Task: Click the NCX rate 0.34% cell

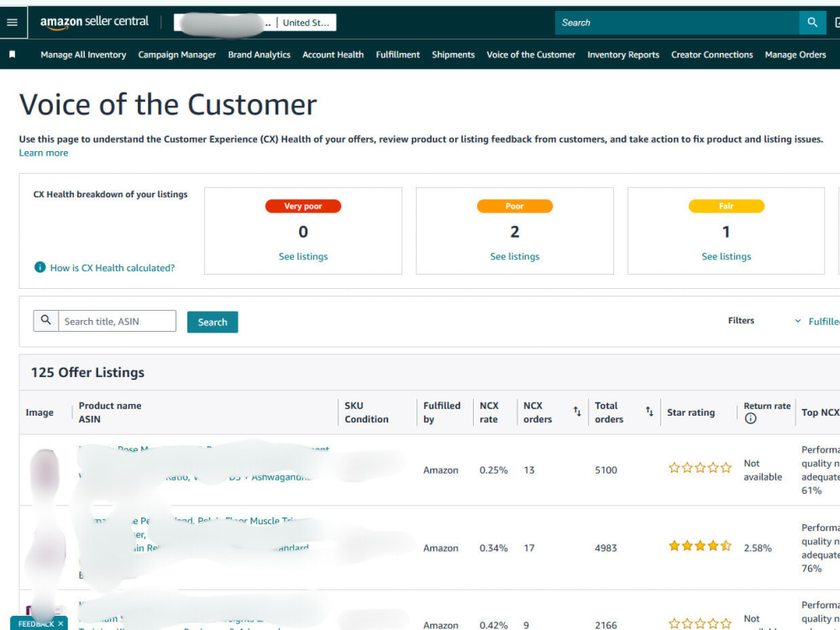Action: pyautogui.click(x=493, y=548)
